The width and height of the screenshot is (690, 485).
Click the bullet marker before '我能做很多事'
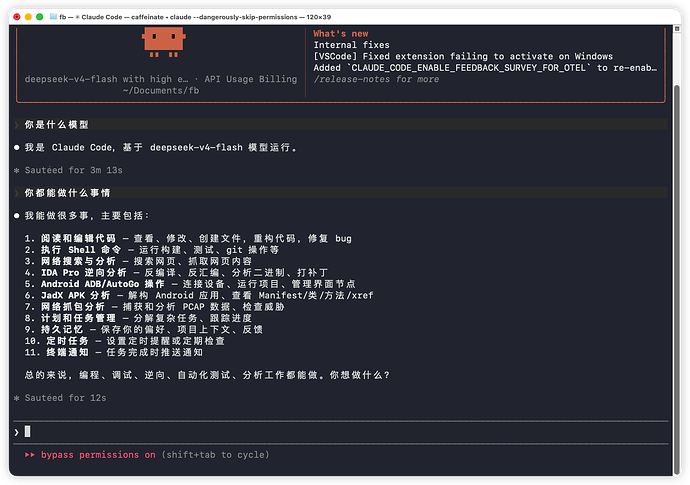tap(16, 216)
